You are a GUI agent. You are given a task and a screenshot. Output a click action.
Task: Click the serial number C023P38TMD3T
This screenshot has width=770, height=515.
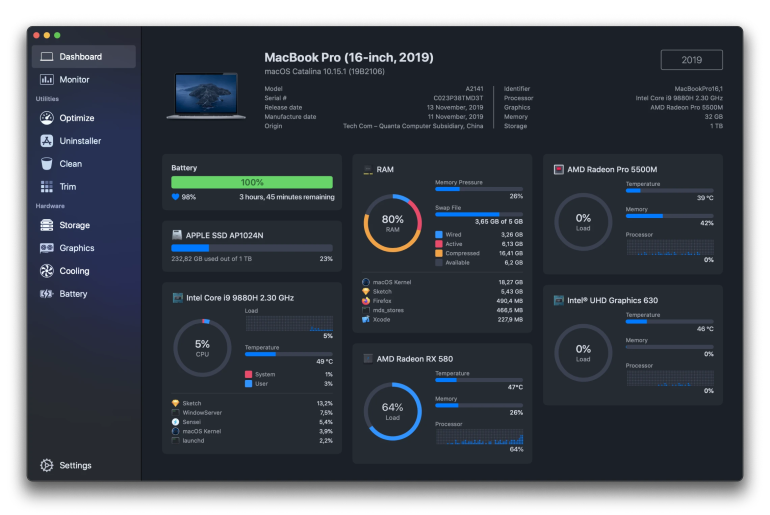point(458,98)
